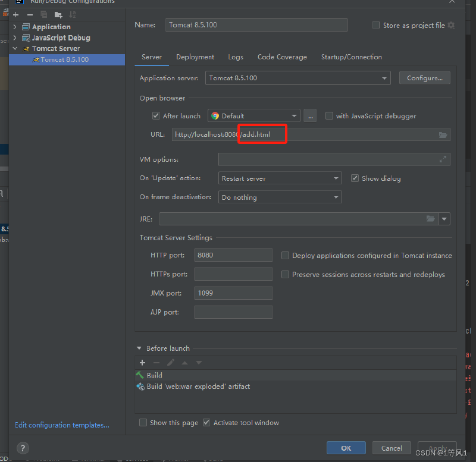Toggle Activate tool window checkbox
The height and width of the screenshot is (462, 476).
tap(206, 423)
